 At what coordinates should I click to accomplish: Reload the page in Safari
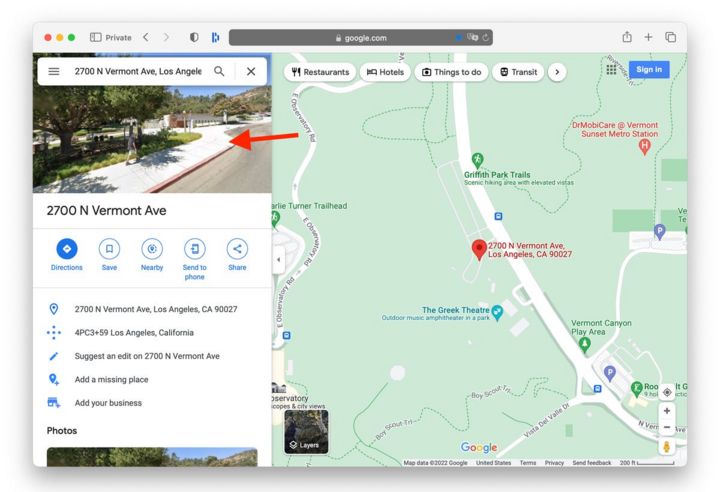pyautogui.click(x=485, y=38)
